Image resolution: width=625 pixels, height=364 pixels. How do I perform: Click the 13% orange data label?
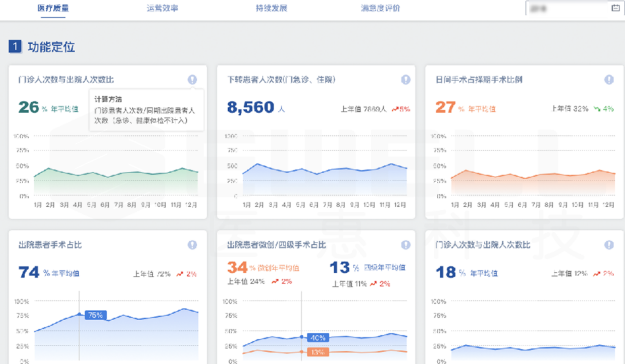318,352
